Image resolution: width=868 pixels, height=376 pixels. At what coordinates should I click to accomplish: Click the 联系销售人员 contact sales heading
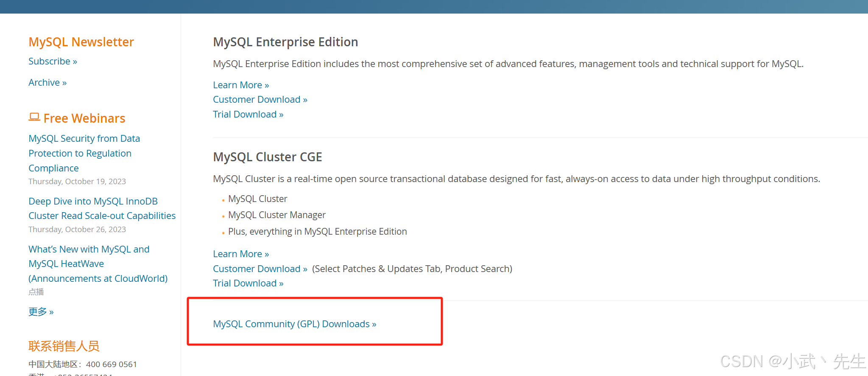tap(64, 346)
